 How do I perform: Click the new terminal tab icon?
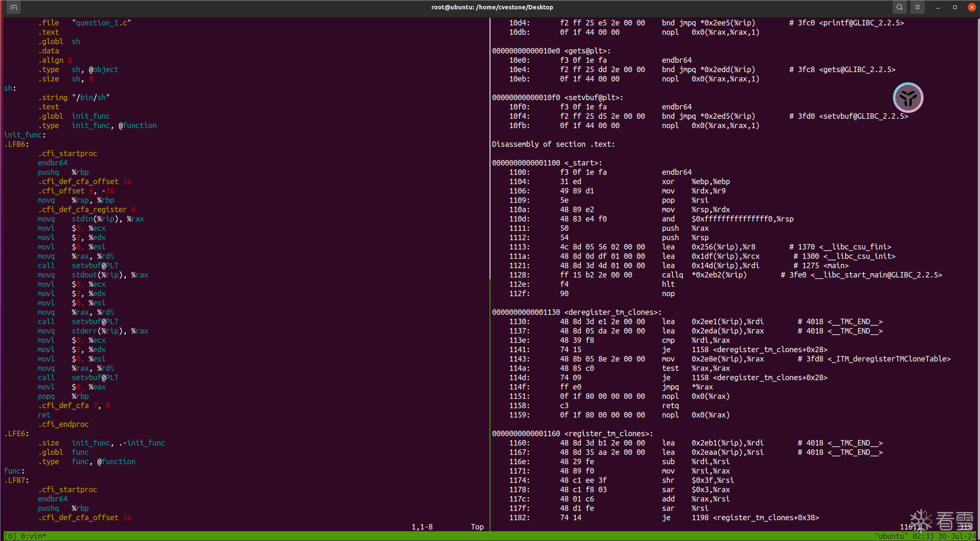pyautogui.click(x=14, y=7)
